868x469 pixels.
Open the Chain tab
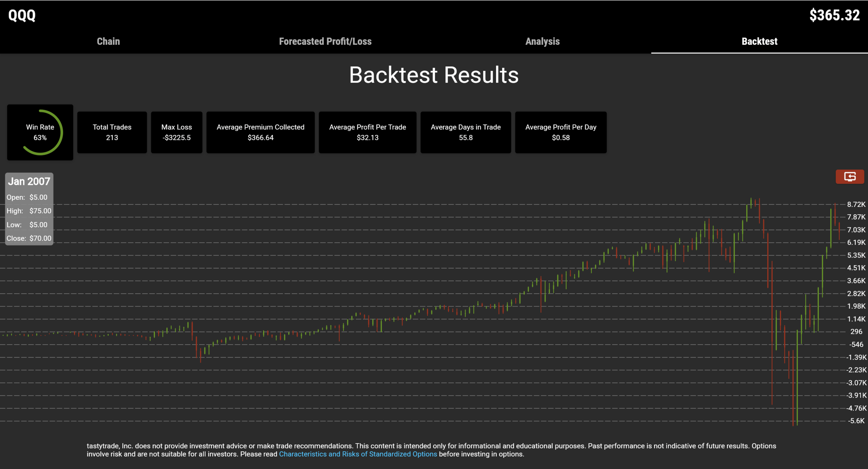point(108,41)
